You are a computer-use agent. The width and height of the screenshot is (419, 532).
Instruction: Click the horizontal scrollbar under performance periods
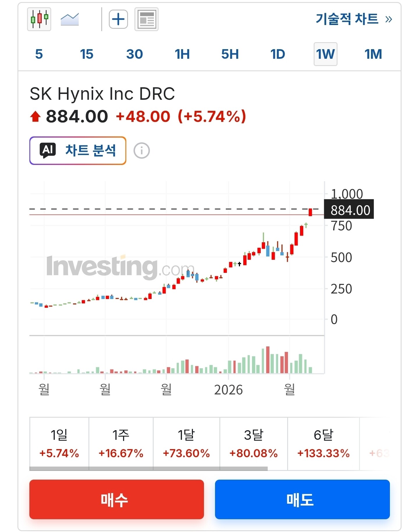[x=148, y=469]
